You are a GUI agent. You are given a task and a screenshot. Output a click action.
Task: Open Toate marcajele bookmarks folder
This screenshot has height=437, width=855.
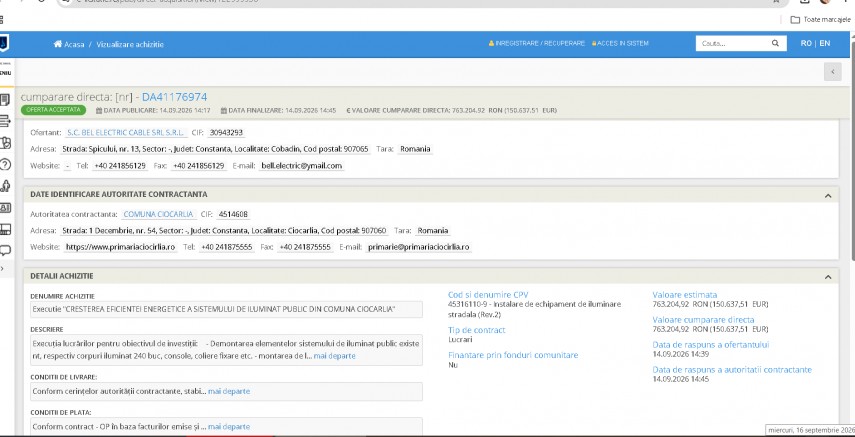point(821,20)
